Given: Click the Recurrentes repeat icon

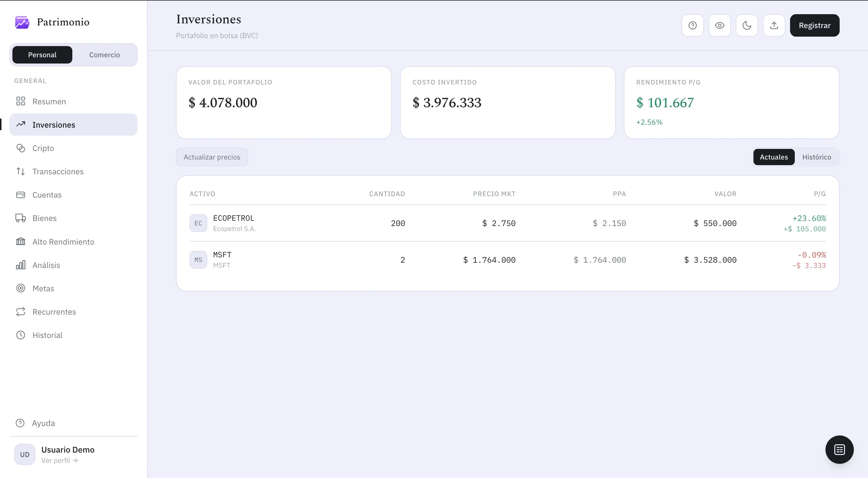Looking at the screenshot, I should [21, 311].
